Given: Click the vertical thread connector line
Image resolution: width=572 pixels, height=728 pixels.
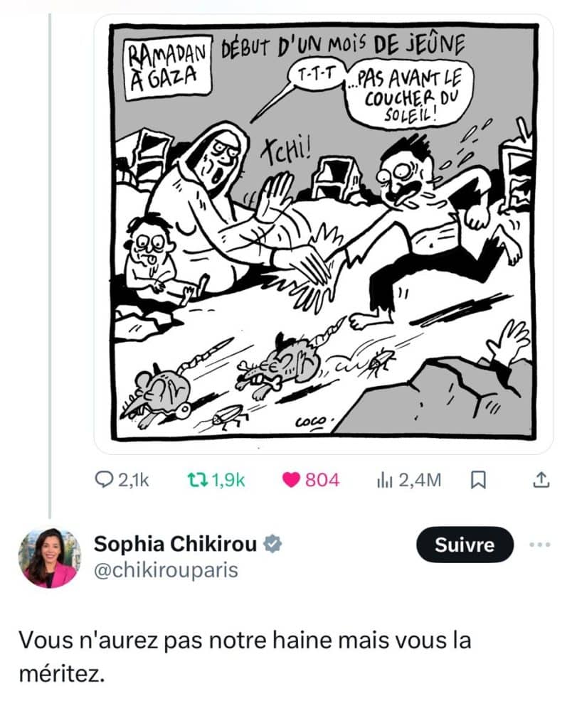Looking at the screenshot, I should 50,264.
